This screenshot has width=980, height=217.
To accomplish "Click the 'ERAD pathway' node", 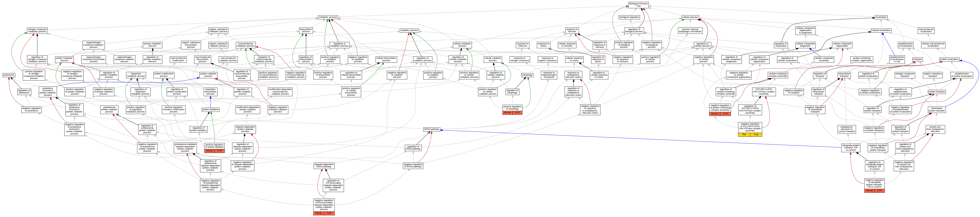I will [432, 129].
